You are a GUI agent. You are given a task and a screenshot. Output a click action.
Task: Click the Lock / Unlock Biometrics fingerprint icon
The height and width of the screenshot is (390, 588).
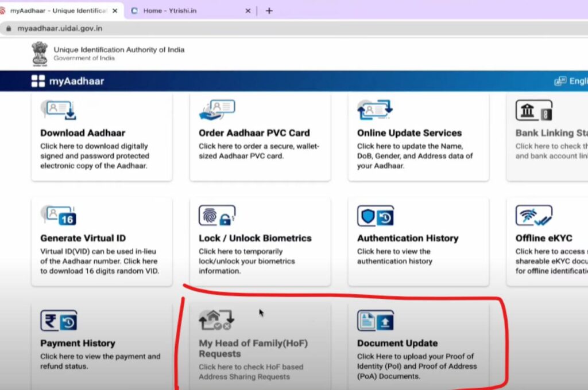click(218, 215)
